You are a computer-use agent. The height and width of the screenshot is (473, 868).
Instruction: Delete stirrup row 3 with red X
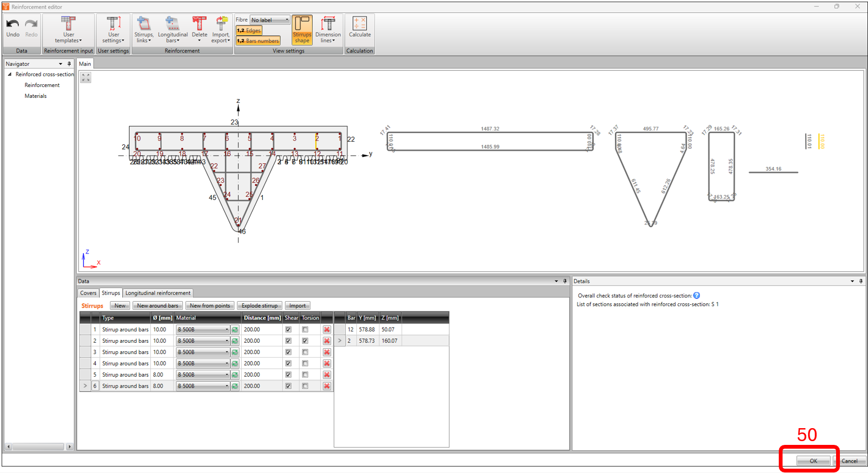click(x=327, y=352)
